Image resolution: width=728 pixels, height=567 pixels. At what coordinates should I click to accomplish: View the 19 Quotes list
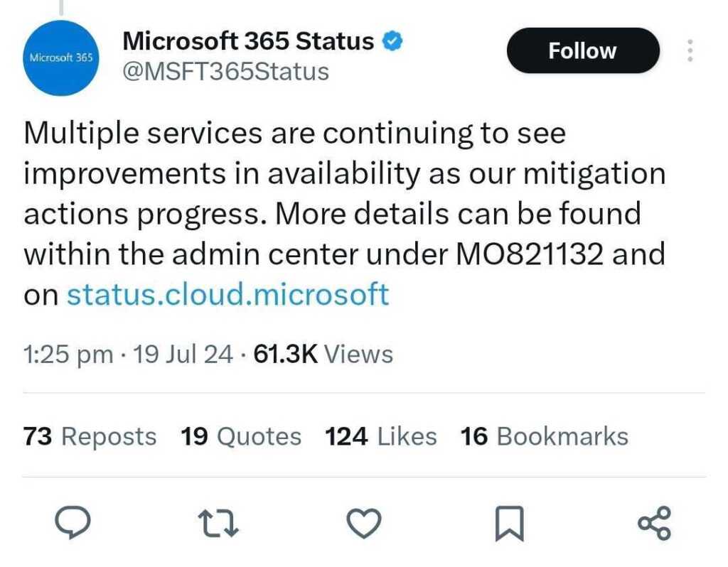coord(241,436)
